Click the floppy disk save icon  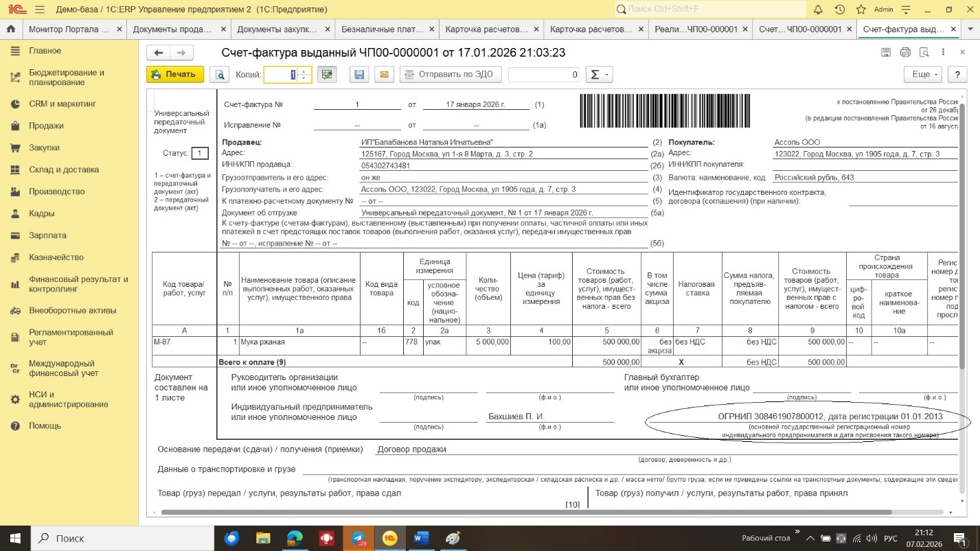(358, 75)
